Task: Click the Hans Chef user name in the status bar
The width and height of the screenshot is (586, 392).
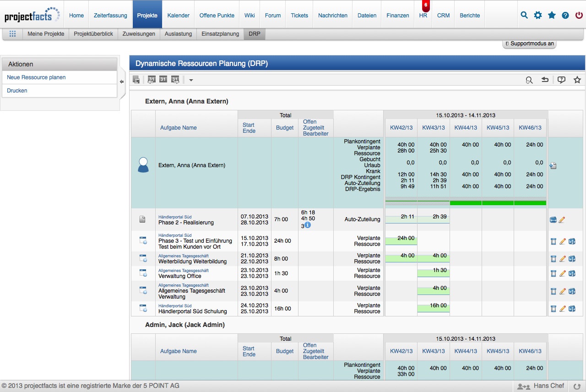Action: click(549, 386)
